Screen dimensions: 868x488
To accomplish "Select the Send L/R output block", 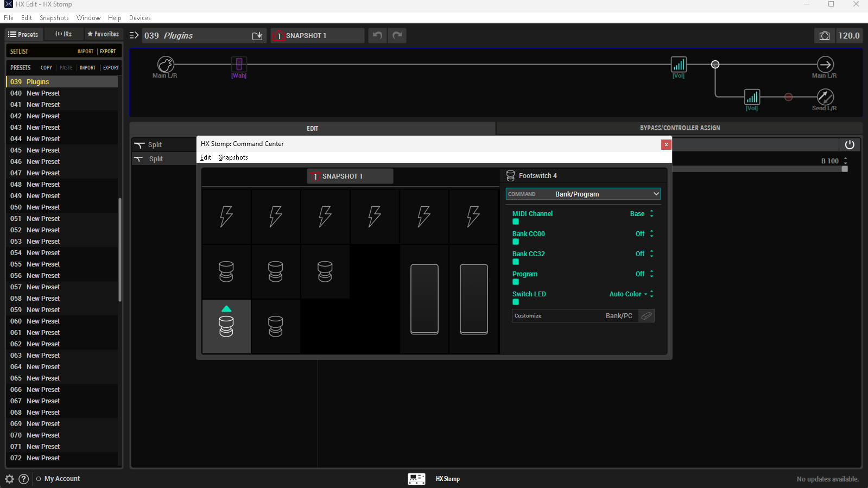I will tap(825, 97).
